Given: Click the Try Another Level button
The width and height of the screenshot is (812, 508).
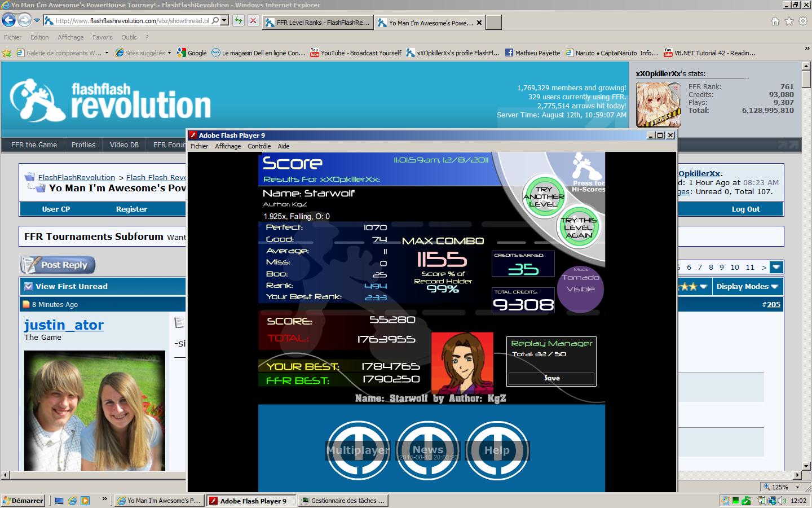Looking at the screenshot, I should [544, 196].
